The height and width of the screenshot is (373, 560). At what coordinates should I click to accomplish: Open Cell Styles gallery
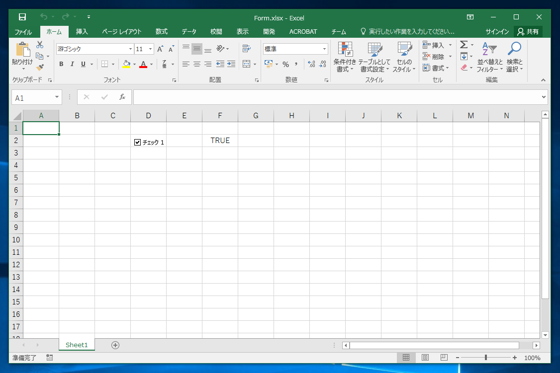coord(404,57)
